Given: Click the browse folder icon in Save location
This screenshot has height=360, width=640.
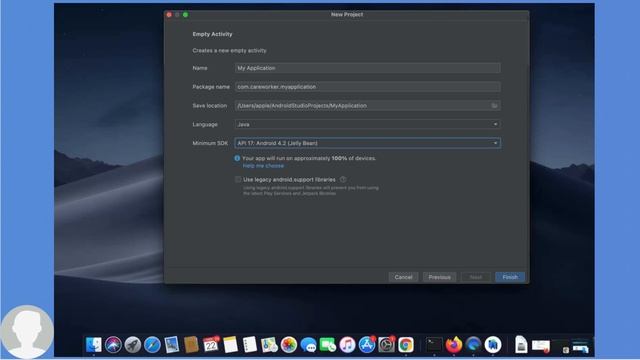Looking at the screenshot, I should [x=494, y=105].
